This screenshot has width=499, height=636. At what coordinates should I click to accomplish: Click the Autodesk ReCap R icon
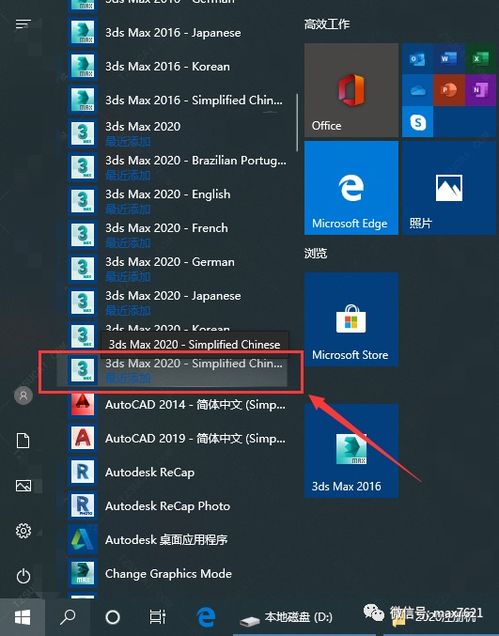click(83, 471)
